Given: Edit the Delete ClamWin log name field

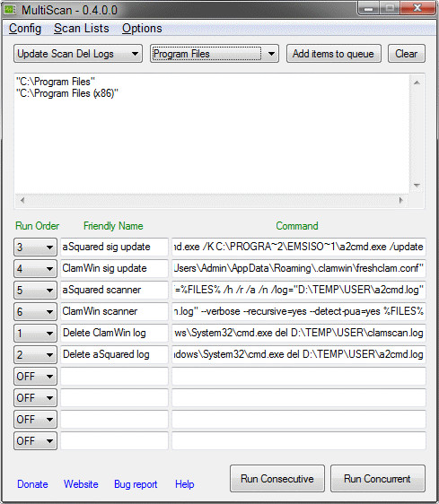Looking at the screenshot, I should coord(114,333).
